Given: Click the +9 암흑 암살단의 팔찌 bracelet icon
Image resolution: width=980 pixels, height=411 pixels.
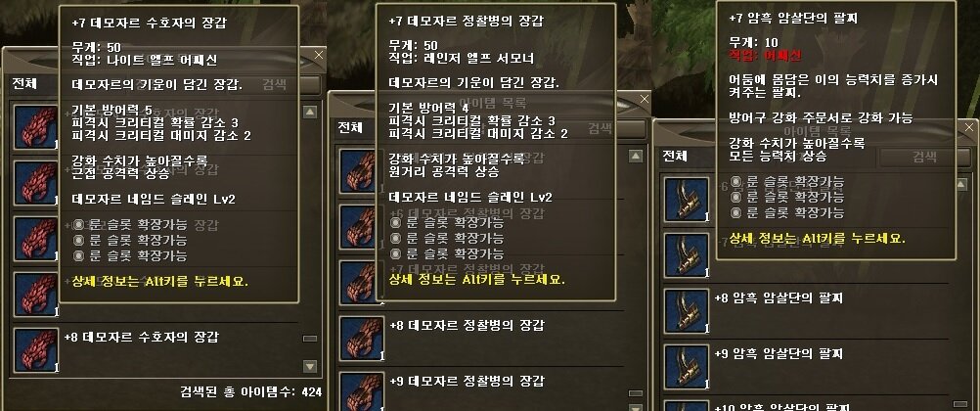Looking at the screenshot, I should click(687, 367).
